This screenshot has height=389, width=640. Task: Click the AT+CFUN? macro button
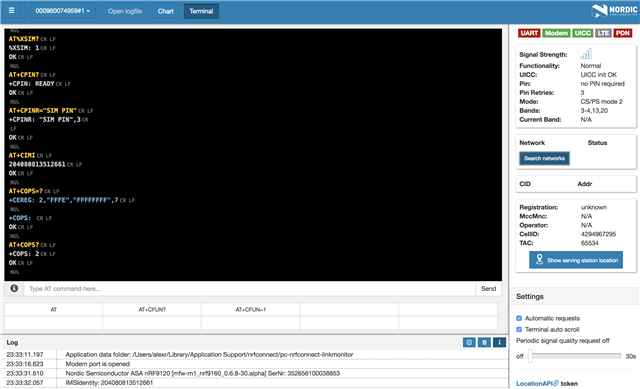point(152,309)
